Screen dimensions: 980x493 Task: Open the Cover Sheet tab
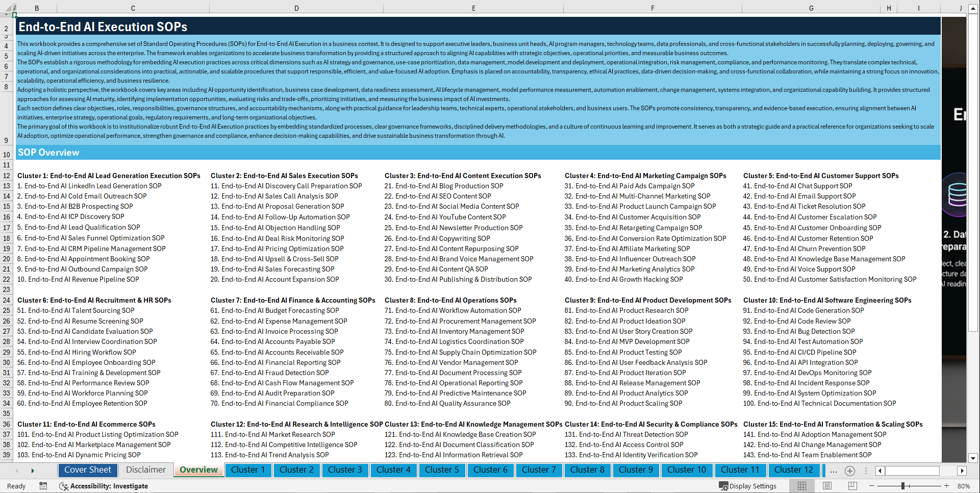pos(88,470)
